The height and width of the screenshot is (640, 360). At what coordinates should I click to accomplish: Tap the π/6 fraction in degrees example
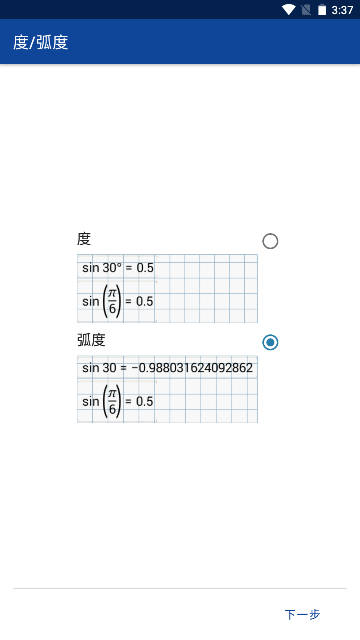112,302
